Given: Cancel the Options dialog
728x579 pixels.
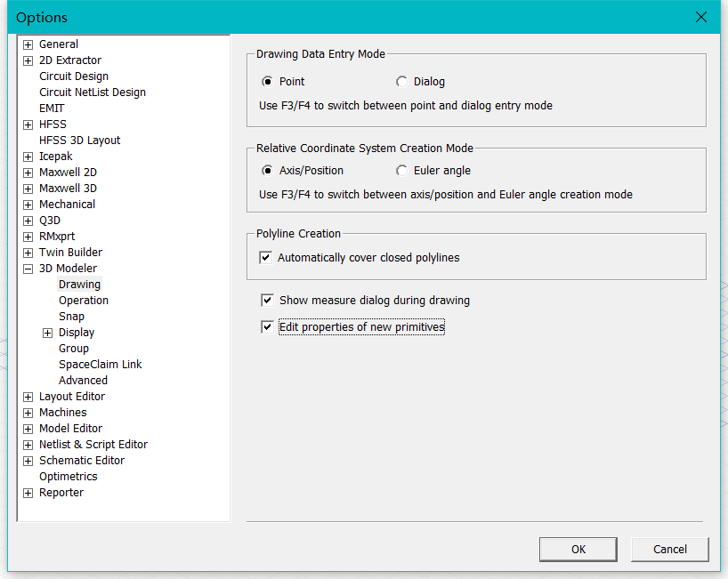Looking at the screenshot, I should (x=669, y=550).
